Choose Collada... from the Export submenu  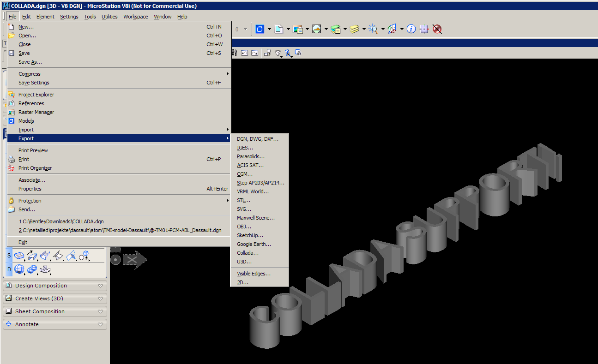click(248, 253)
